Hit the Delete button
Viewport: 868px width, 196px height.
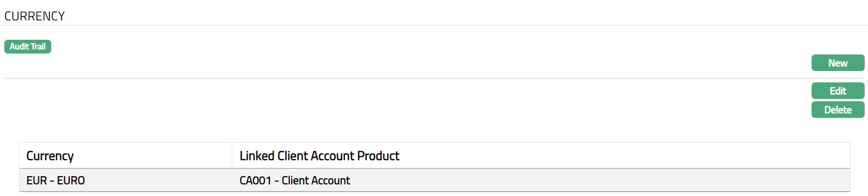click(x=838, y=110)
